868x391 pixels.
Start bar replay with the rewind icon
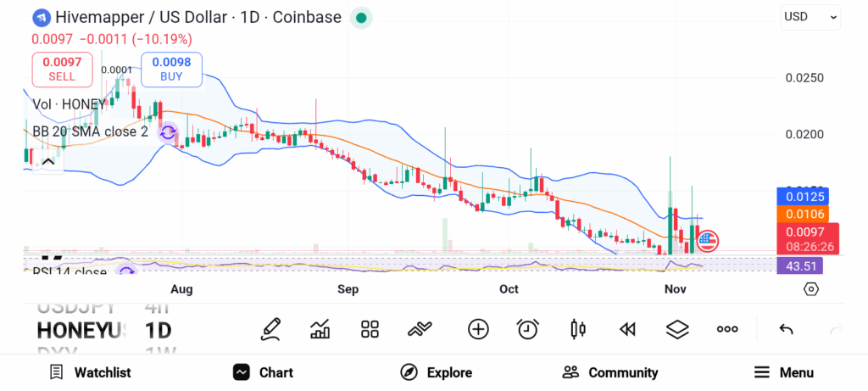(x=627, y=329)
